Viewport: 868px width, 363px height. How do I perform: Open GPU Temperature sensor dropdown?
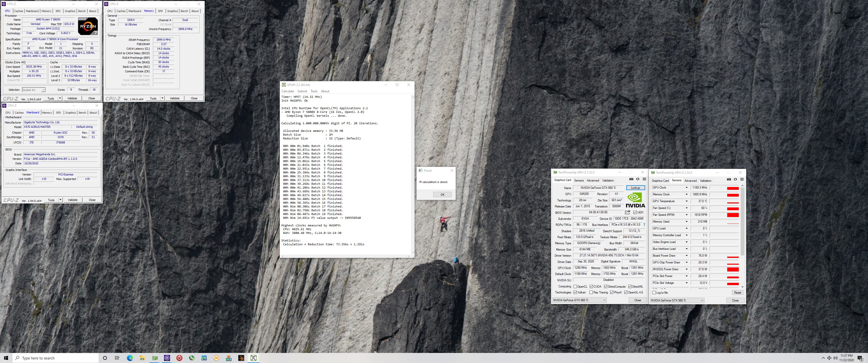click(x=686, y=201)
